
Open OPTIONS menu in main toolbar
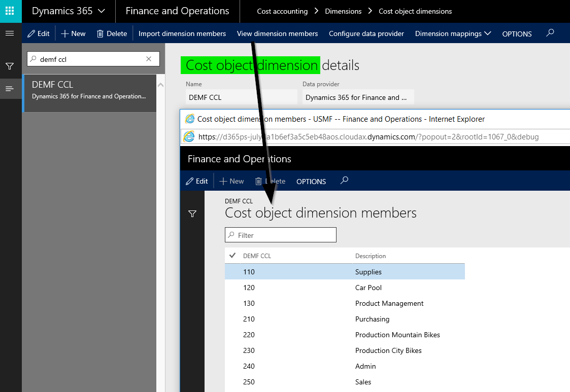(x=517, y=34)
